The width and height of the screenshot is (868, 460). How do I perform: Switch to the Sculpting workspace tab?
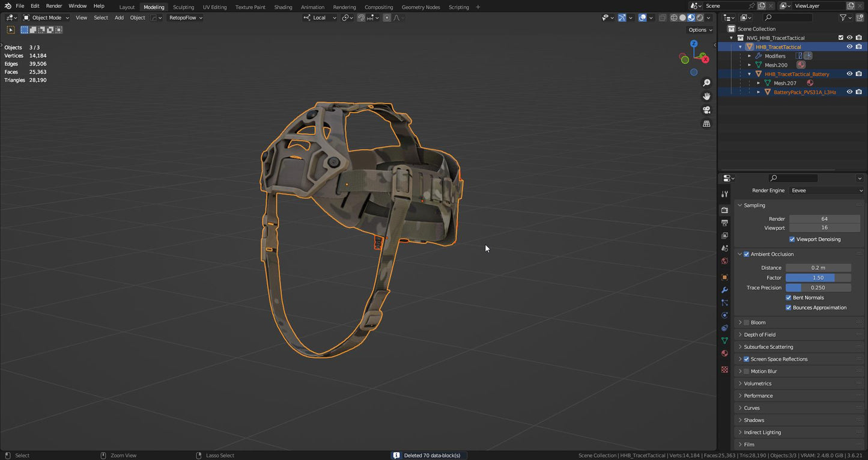[x=183, y=7]
